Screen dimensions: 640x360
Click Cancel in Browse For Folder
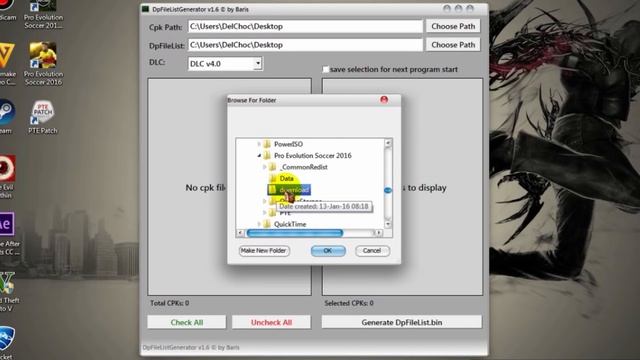tap(372, 251)
